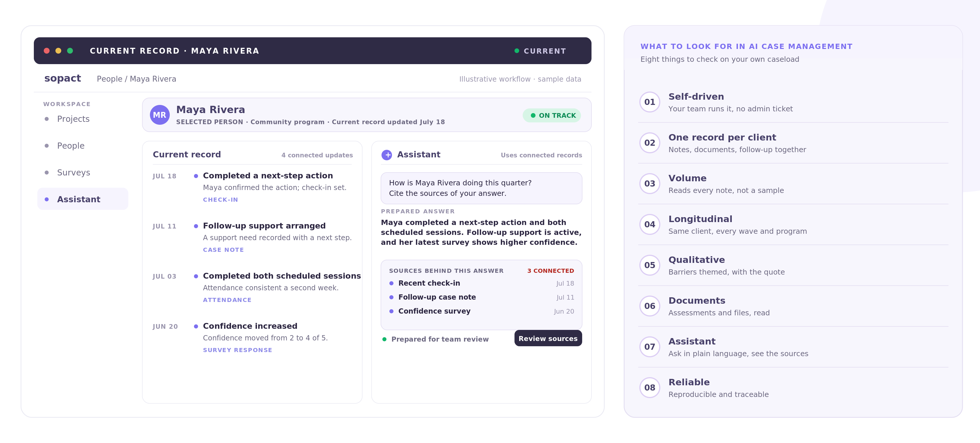
Task: Click the JUL 03 timeline date
Action: [x=164, y=277]
